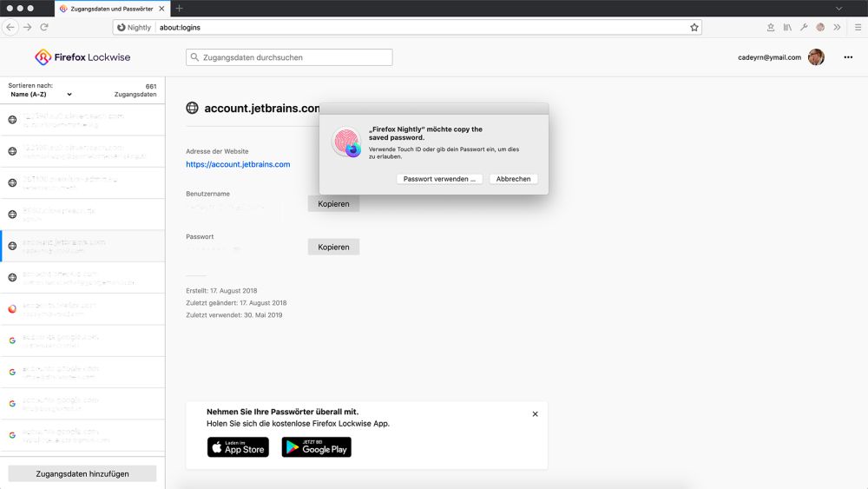Focus the Zugangsdaten durchsuchen search field
The width and height of the screenshot is (868, 489).
coord(289,57)
